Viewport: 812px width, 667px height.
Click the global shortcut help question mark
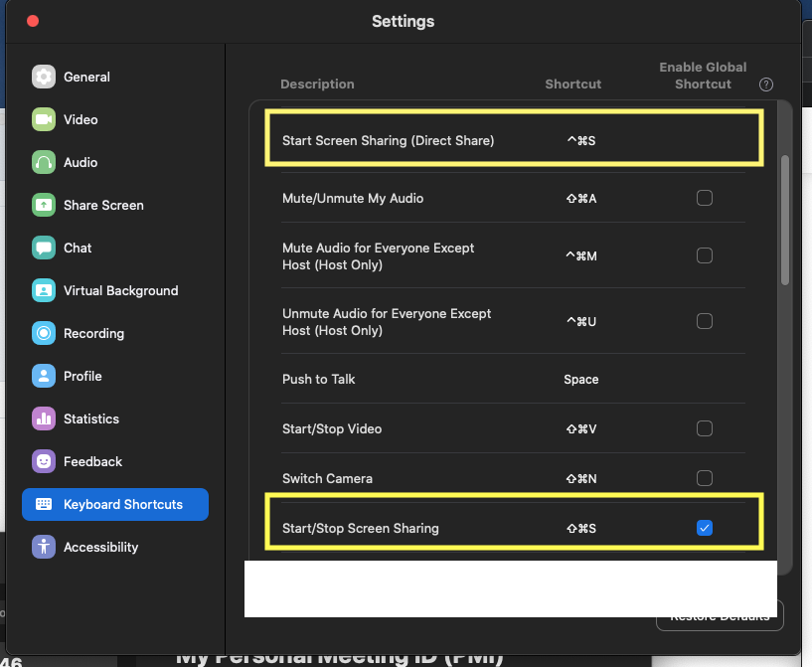pos(766,84)
